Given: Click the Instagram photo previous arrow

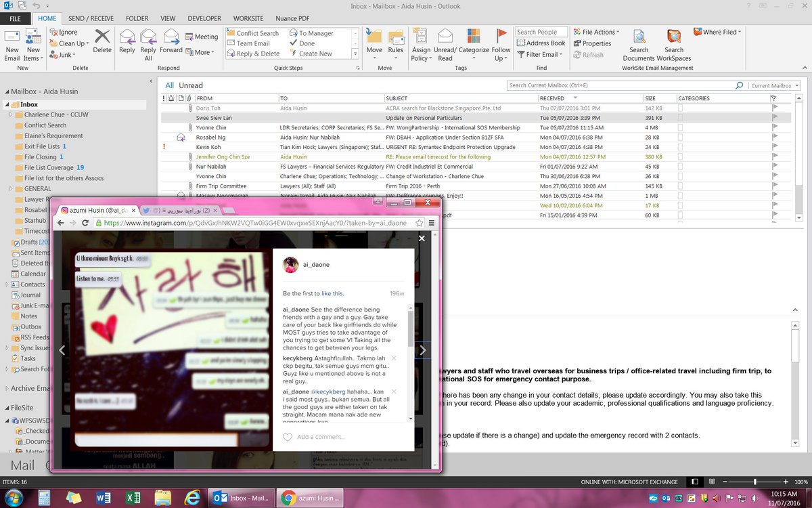Looking at the screenshot, I should [x=62, y=350].
